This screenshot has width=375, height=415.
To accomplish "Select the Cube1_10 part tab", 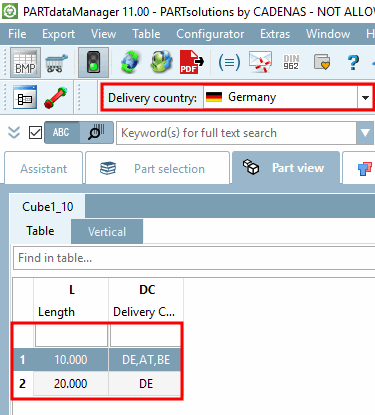I will click(47, 207).
